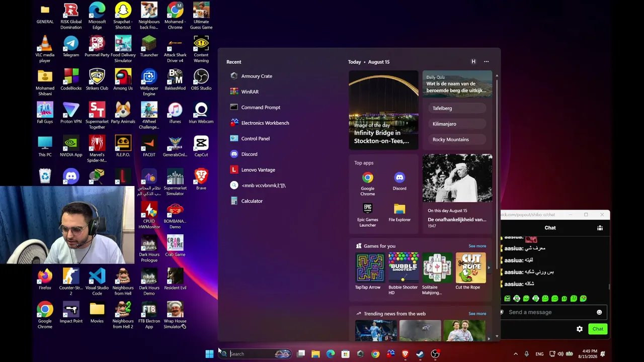Open Epic Games Launcher in Top apps

(368, 215)
